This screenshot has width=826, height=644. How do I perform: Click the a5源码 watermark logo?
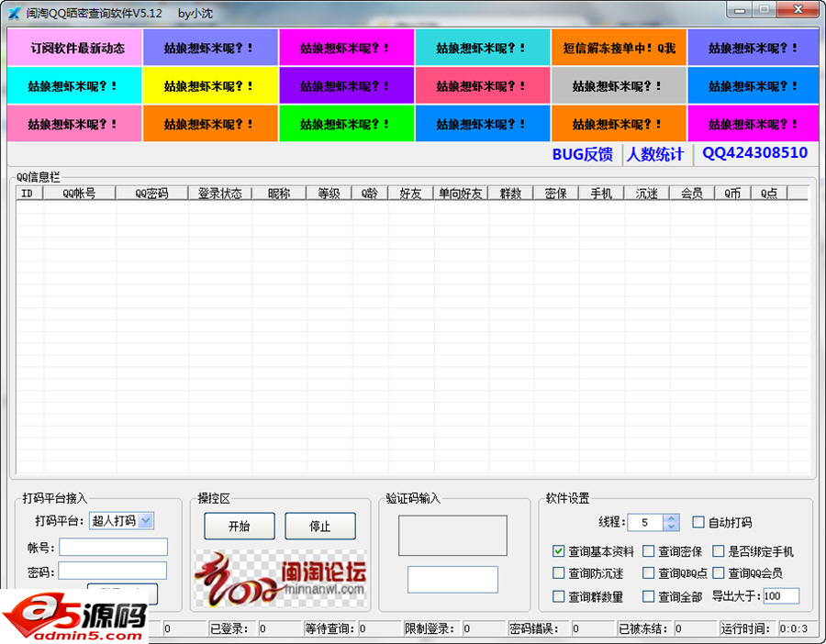click(73, 620)
